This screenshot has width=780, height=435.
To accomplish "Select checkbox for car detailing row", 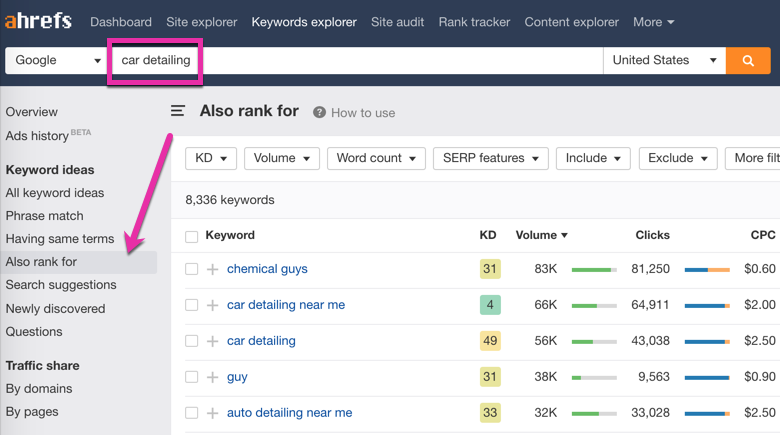I will click(x=192, y=341).
